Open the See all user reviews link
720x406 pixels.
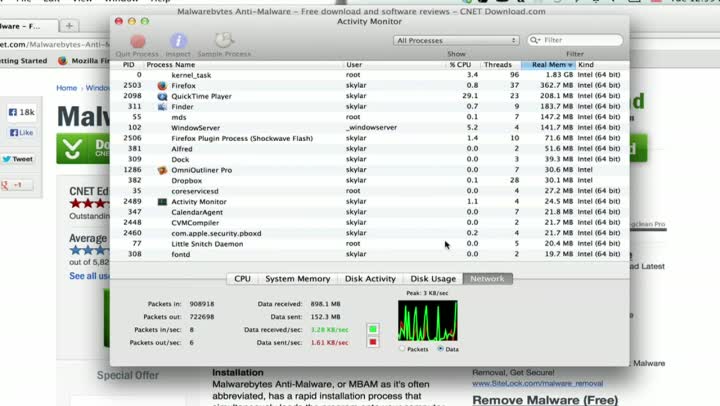tap(90, 276)
